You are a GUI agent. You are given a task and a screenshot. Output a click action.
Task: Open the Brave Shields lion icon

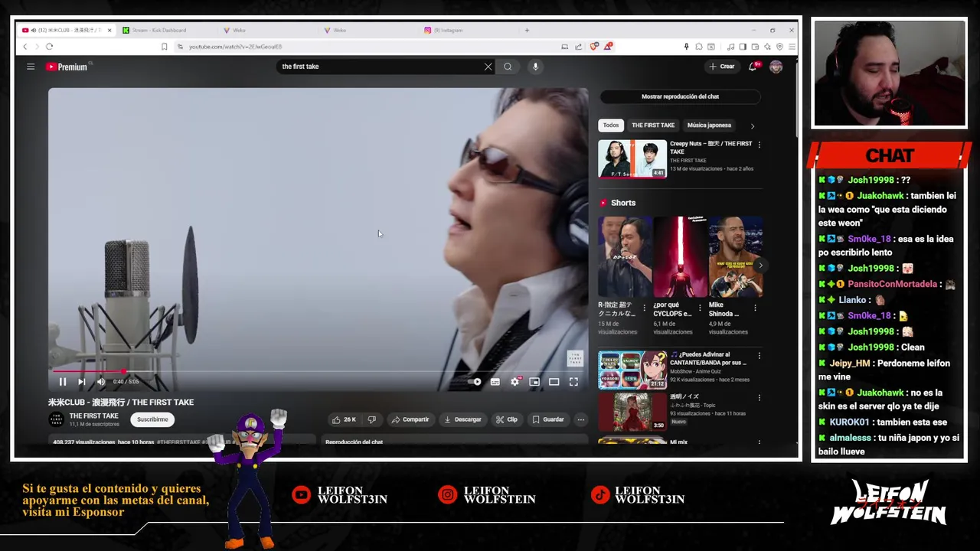point(593,47)
